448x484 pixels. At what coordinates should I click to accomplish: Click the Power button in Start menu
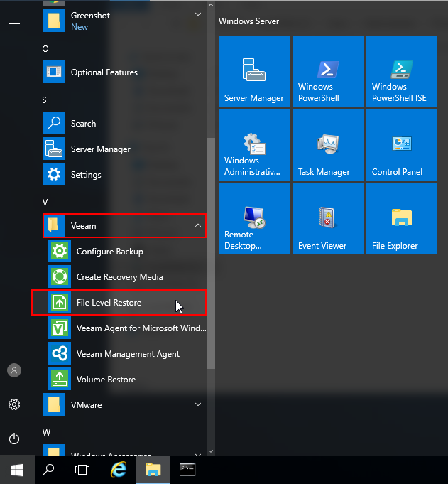coord(14,439)
